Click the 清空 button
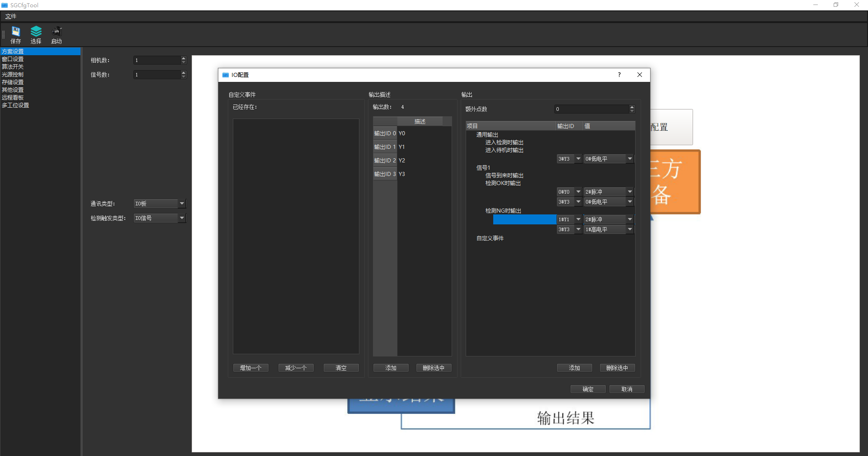868x456 pixels. coord(341,368)
